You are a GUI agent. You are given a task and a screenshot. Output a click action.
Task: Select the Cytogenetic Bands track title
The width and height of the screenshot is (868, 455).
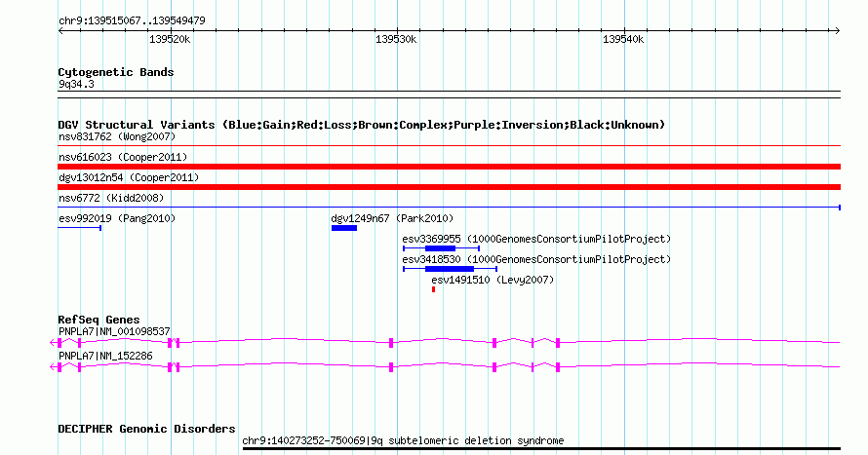[116, 72]
